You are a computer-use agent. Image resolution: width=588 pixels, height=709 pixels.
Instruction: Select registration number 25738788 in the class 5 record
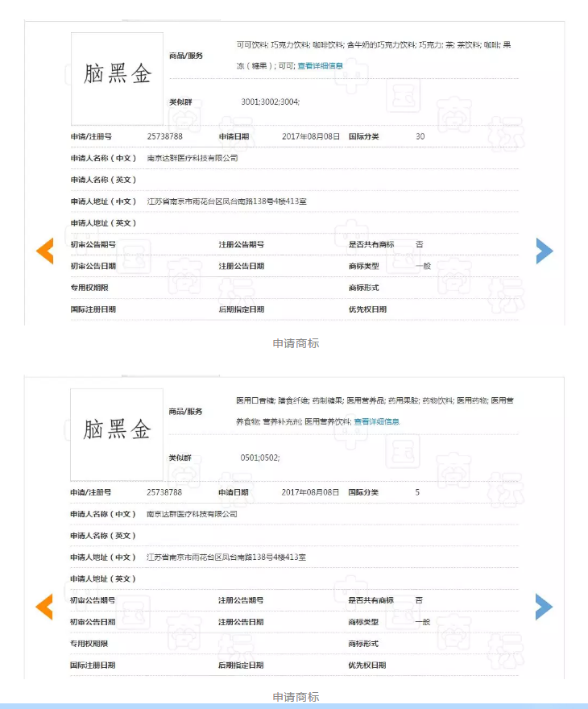pyautogui.click(x=164, y=492)
